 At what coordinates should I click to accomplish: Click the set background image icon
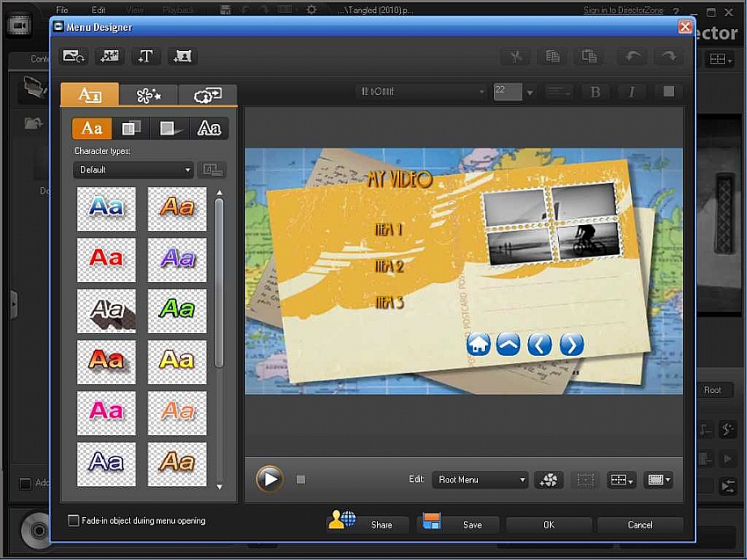[74, 56]
